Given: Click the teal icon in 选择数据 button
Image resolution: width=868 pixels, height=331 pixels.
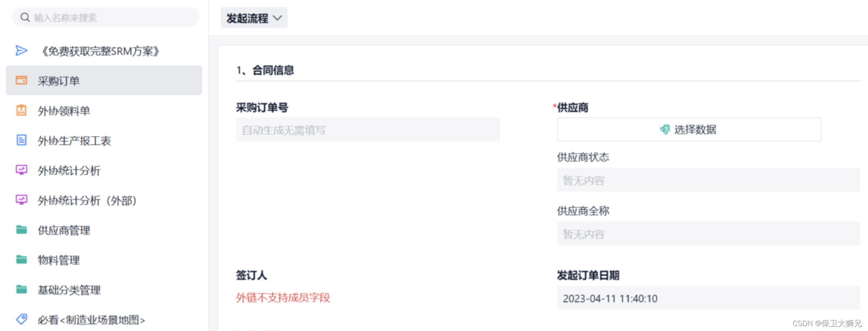Looking at the screenshot, I should (x=665, y=129).
